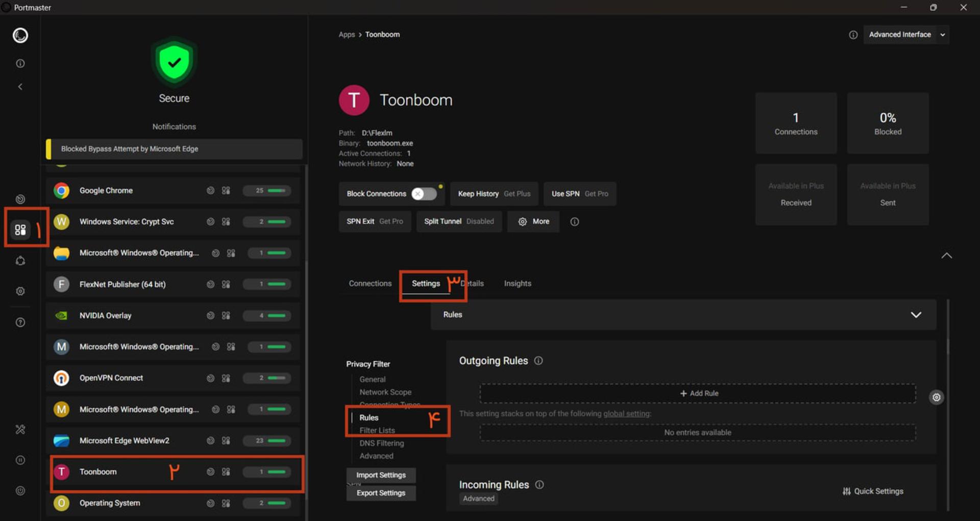This screenshot has width=980, height=521.
Task: Click the Use SPN Get Pro button
Action: (580, 194)
